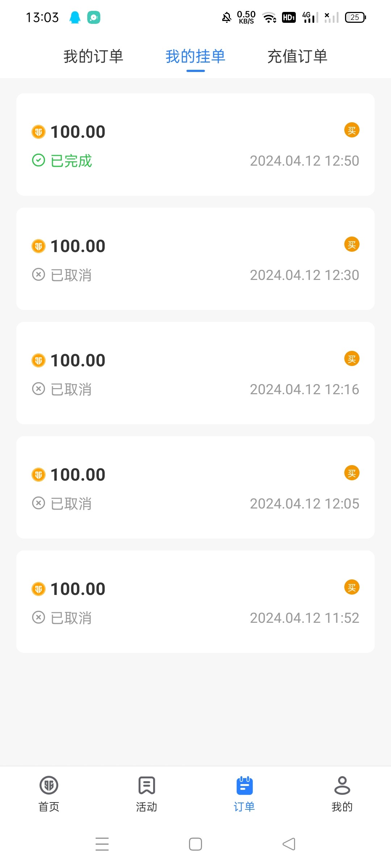
Task: Tap the coin icon on 12:16 order
Action: click(38, 360)
